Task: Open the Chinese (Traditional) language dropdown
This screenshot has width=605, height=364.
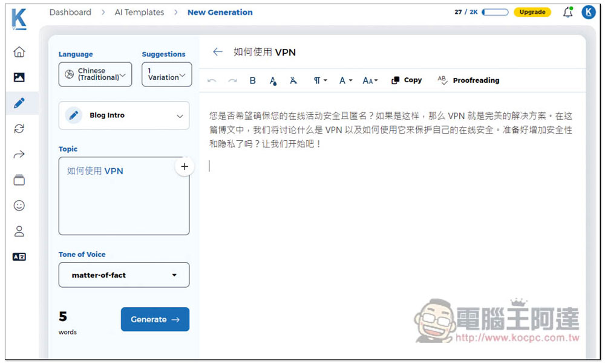Action: 95,74
